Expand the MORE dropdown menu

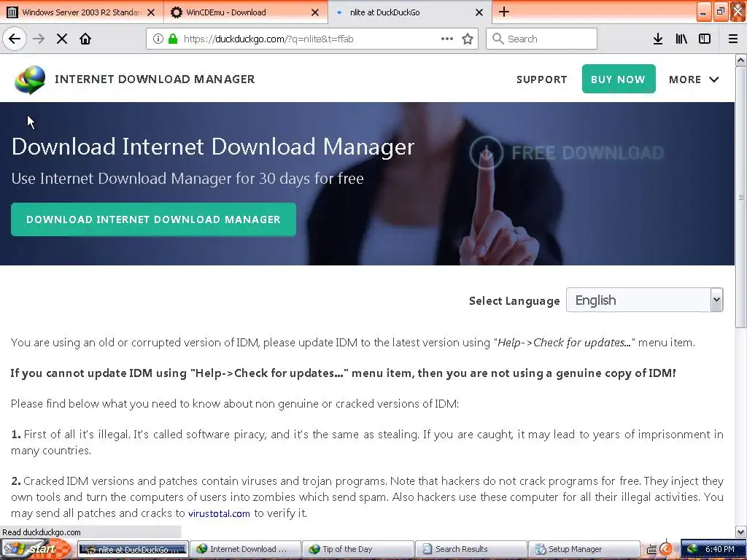[694, 79]
